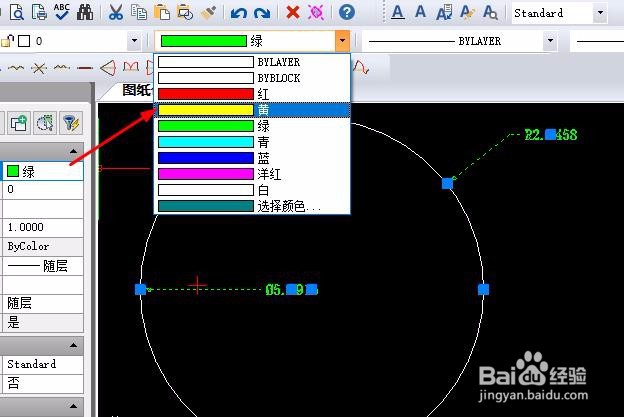The height and width of the screenshot is (417, 624).
Task: Collapse bottom properties section arrow
Action: tap(73, 406)
